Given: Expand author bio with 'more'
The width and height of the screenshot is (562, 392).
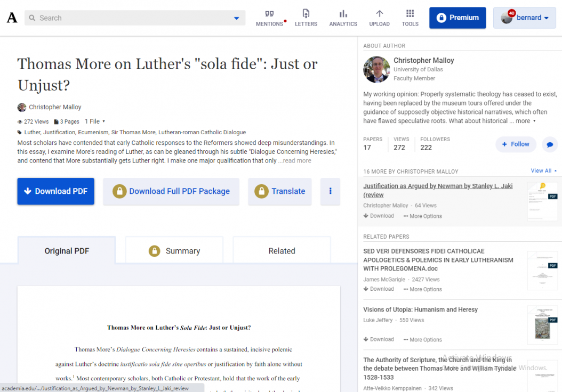Looking at the screenshot, I should tap(525, 121).
